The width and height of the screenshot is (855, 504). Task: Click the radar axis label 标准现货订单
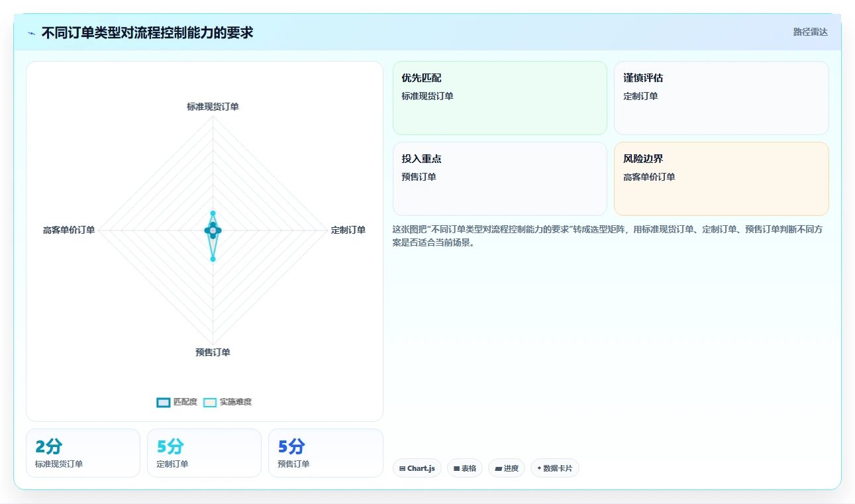pyautogui.click(x=213, y=107)
